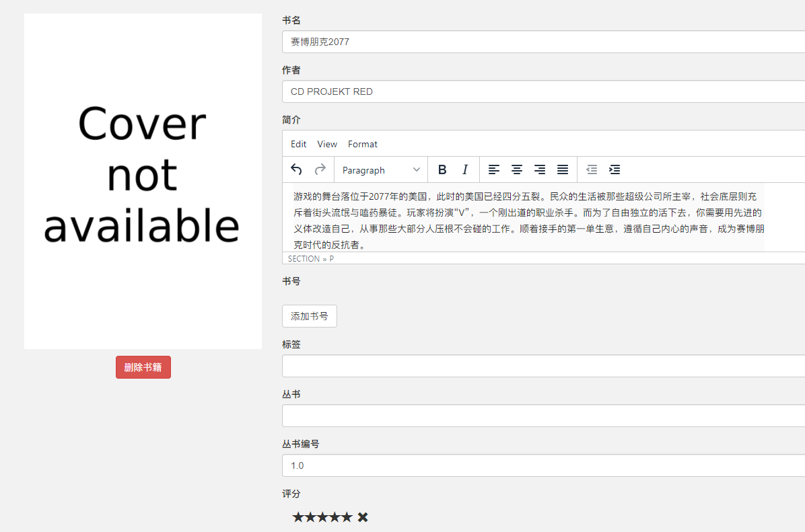
Task: Click the red 删除书籍 button
Action: point(143,367)
